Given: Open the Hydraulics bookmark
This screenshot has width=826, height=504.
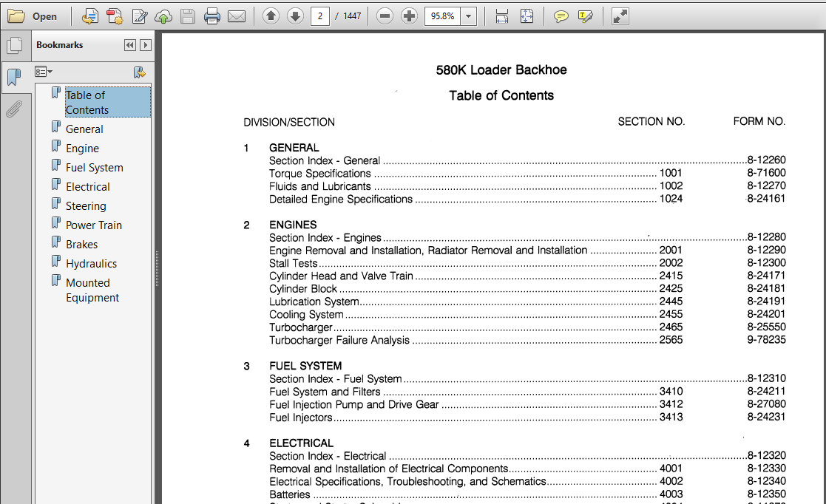Looking at the screenshot, I should click(91, 264).
